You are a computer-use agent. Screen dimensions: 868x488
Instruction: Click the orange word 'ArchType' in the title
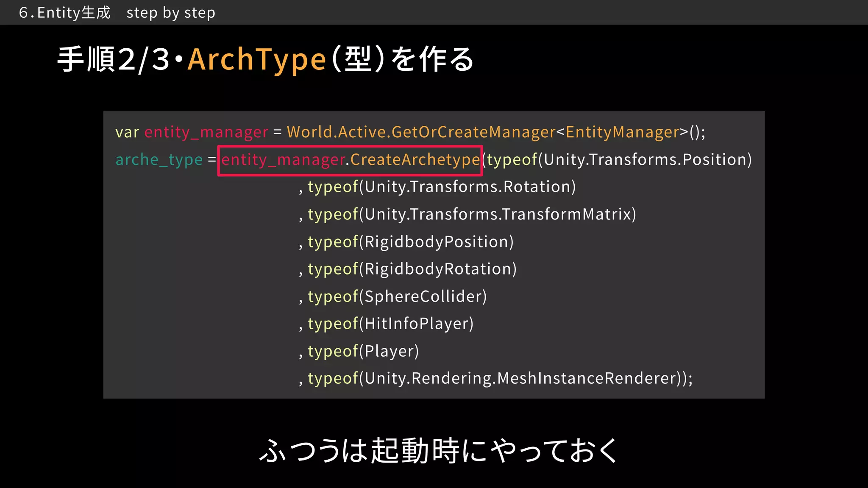[257, 60]
